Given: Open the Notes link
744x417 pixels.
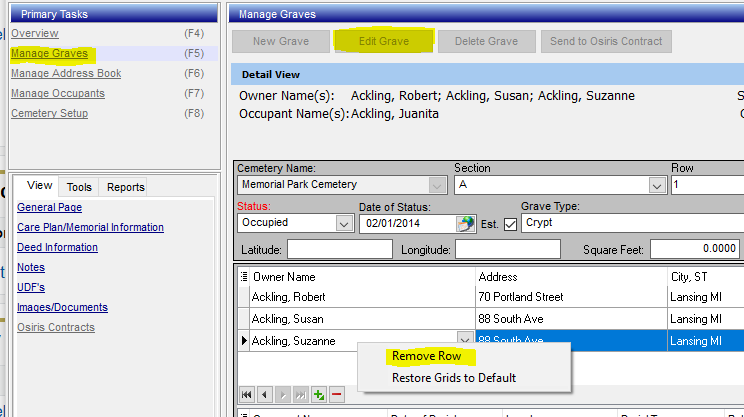Looking at the screenshot, I should pyautogui.click(x=31, y=267).
